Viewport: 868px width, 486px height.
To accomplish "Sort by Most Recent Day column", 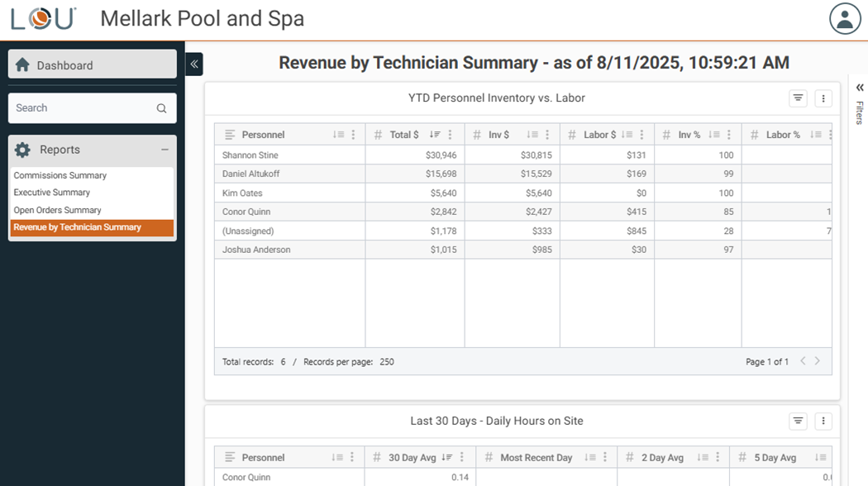I will (590, 457).
